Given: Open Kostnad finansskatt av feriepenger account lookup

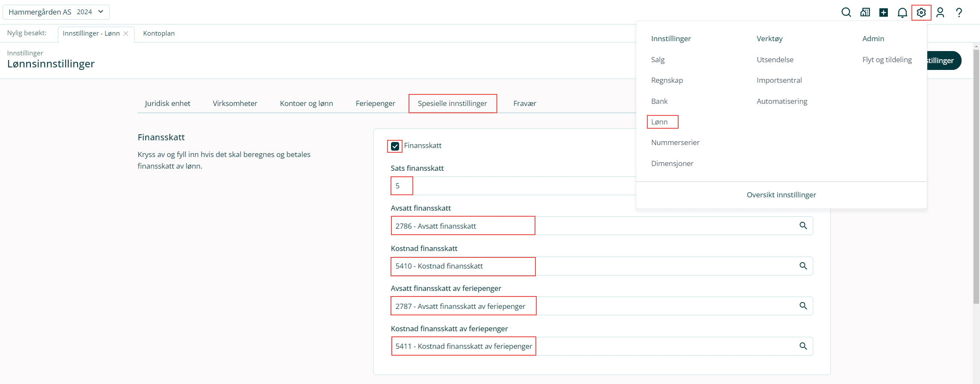Looking at the screenshot, I should pyautogui.click(x=803, y=346).
